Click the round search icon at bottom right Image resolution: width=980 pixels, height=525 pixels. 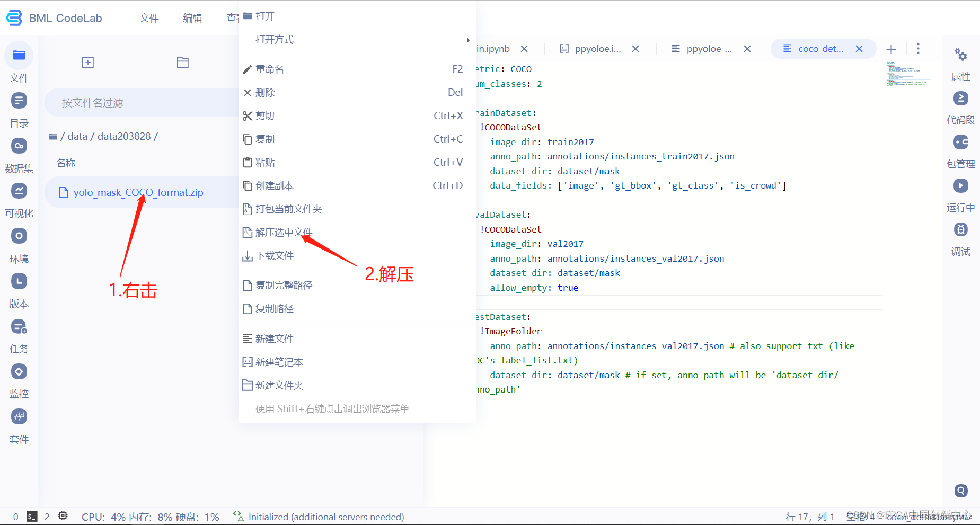click(961, 491)
